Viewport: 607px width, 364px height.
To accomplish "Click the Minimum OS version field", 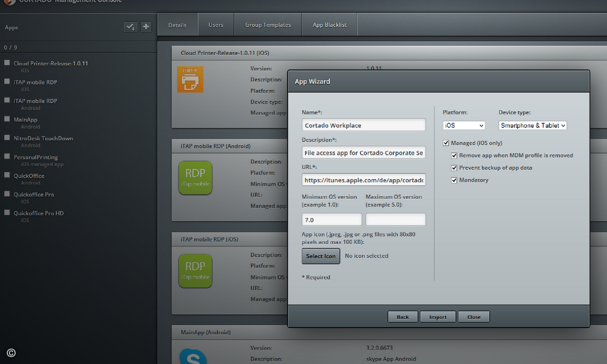I will click(332, 219).
